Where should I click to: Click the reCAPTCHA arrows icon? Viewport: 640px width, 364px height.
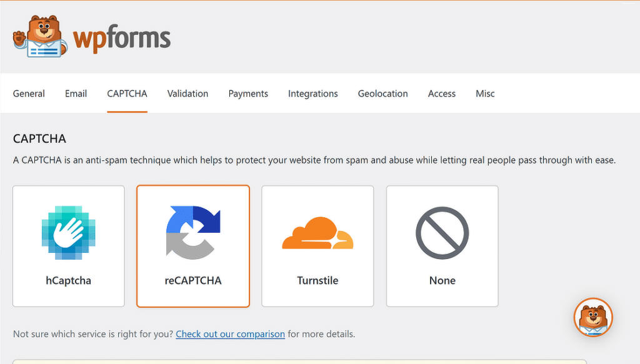coord(192,233)
